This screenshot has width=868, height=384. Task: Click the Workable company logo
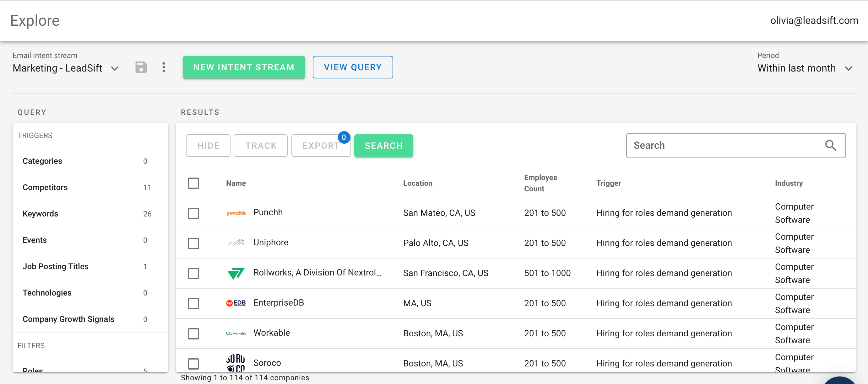coord(236,333)
